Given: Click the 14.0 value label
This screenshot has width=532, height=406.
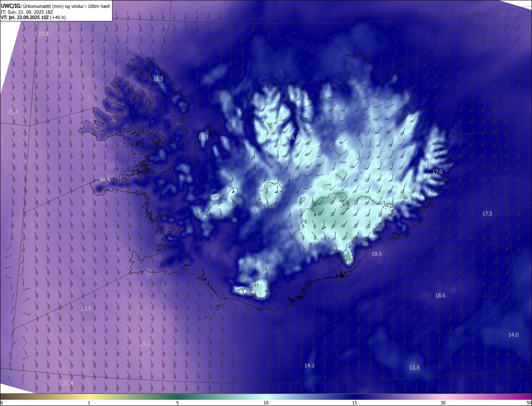Looking at the screenshot, I should click(x=513, y=335).
